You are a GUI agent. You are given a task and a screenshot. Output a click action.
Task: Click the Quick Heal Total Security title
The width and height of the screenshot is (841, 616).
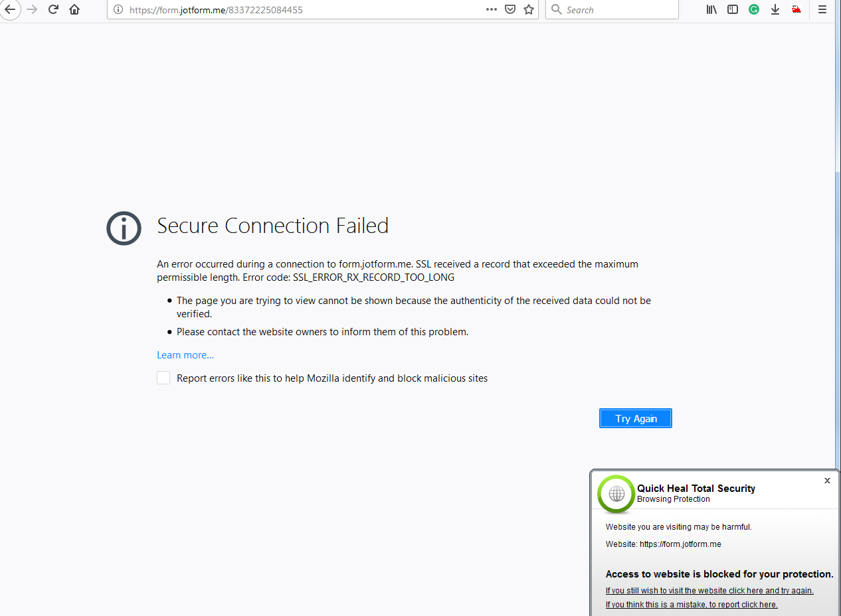[x=696, y=489]
